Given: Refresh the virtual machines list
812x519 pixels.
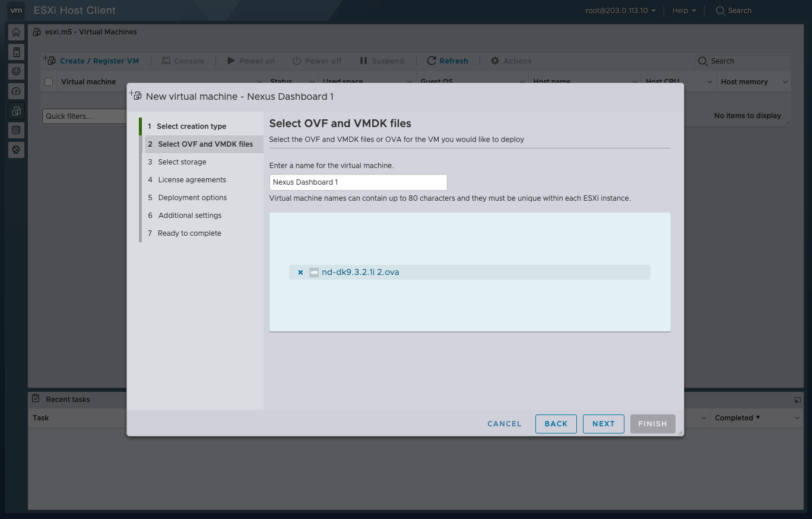Looking at the screenshot, I should [x=448, y=61].
